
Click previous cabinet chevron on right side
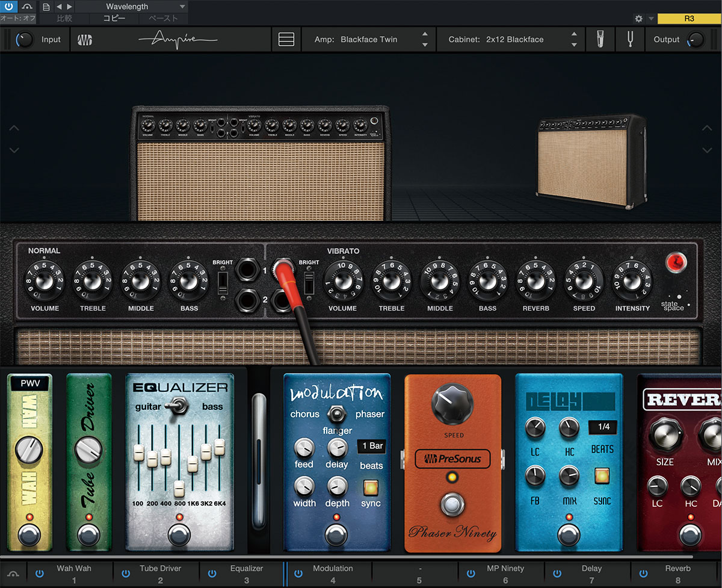tap(706, 128)
